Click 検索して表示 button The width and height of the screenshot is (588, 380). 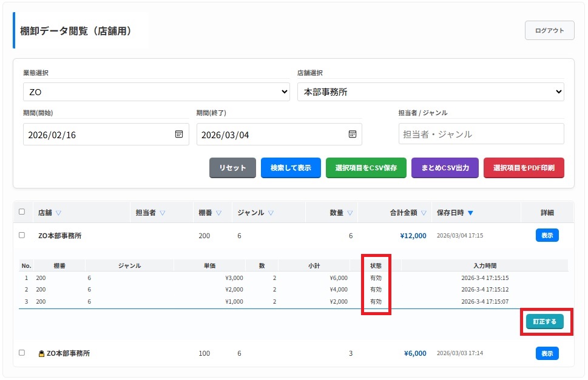pos(291,168)
